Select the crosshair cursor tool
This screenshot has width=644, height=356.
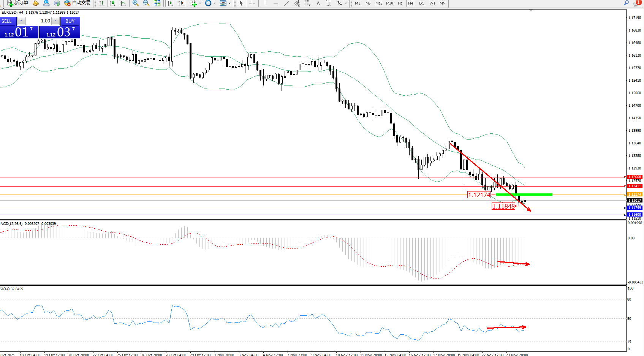coord(252,3)
